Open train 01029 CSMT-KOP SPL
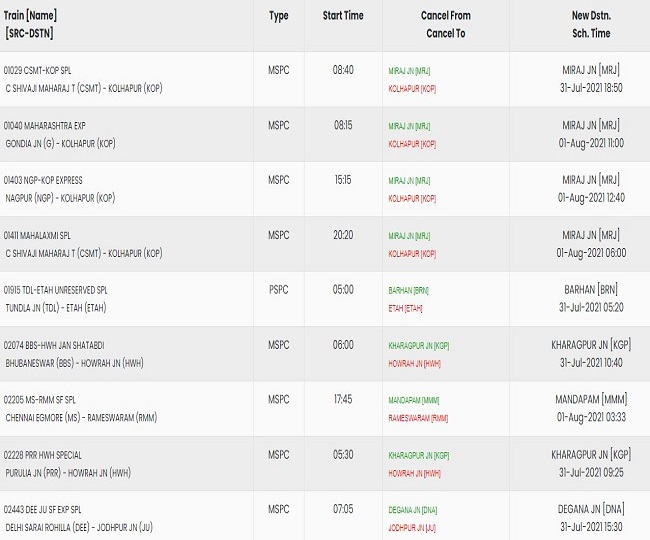Image resolution: width=650 pixels, height=540 pixels. 37,70
